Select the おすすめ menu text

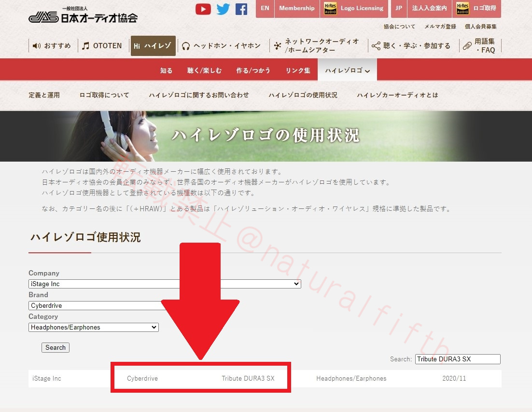pyautogui.click(x=57, y=46)
